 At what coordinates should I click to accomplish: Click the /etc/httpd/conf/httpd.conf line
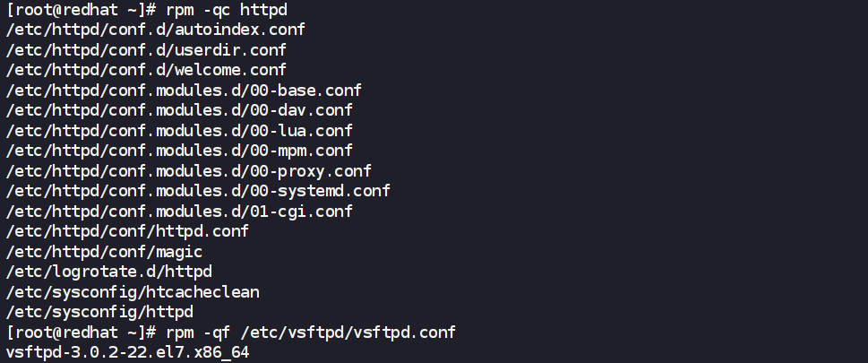pyautogui.click(x=126, y=231)
